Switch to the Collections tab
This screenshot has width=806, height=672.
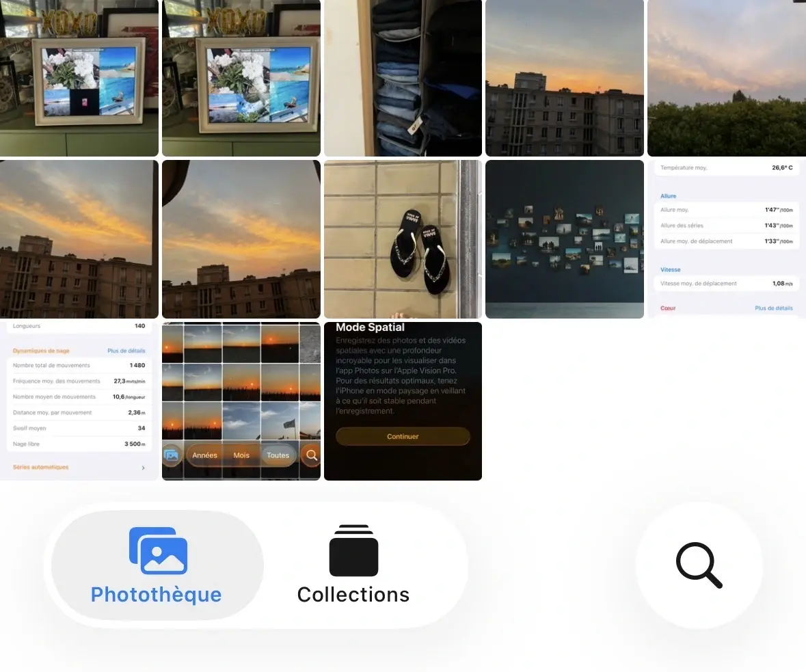click(353, 593)
